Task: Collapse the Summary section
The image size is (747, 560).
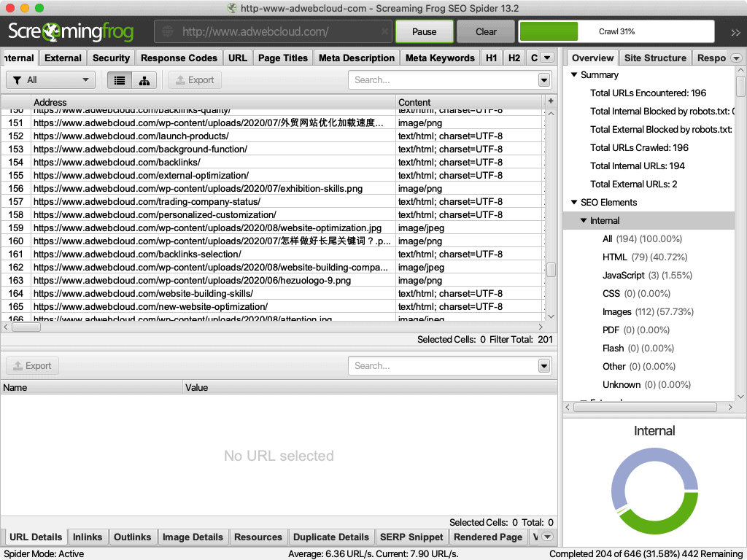Action: click(574, 75)
